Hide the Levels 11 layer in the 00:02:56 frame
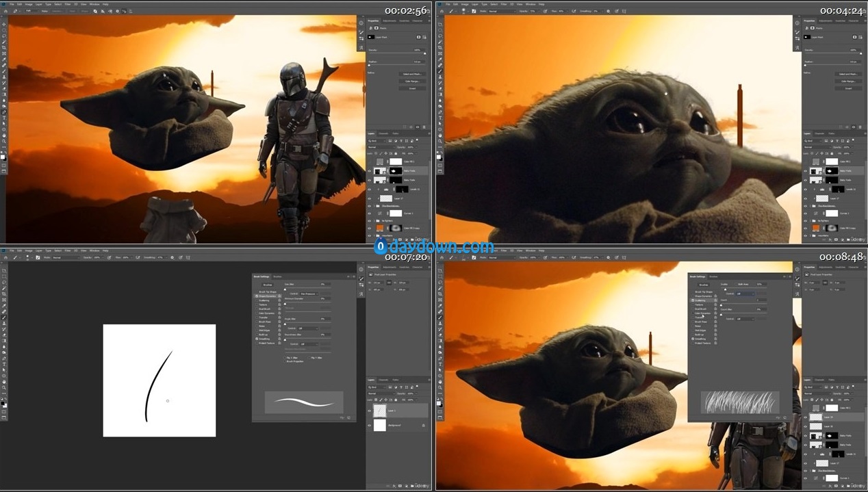The image size is (868, 492). [x=370, y=189]
